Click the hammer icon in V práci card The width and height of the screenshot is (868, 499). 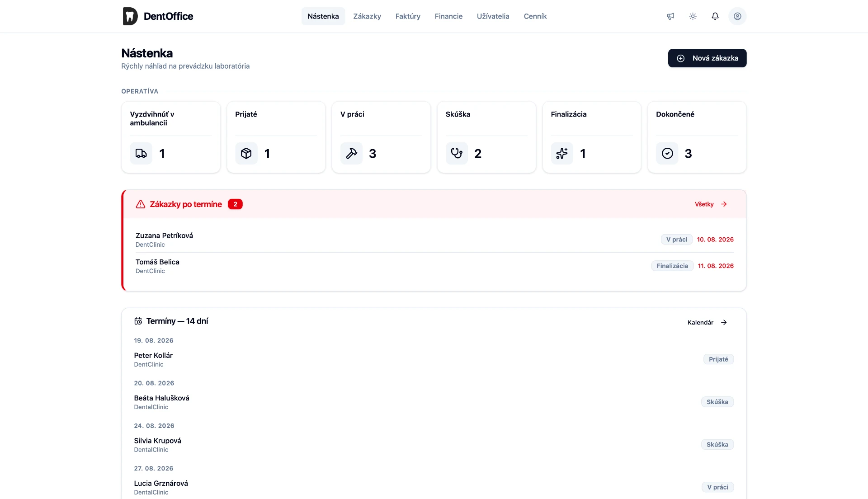tap(351, 153)
